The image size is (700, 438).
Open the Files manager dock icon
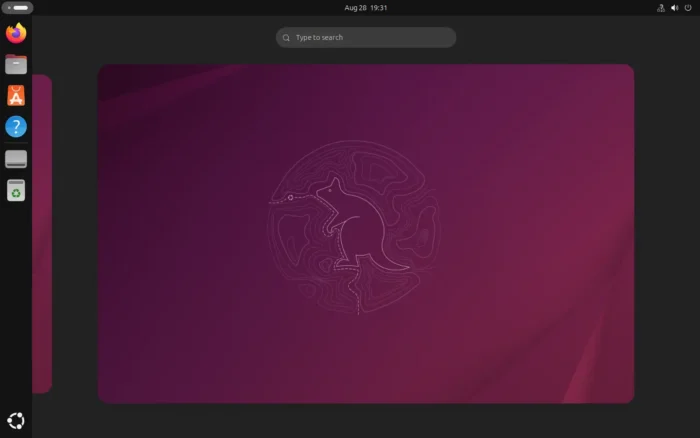(x=16, y=65)
